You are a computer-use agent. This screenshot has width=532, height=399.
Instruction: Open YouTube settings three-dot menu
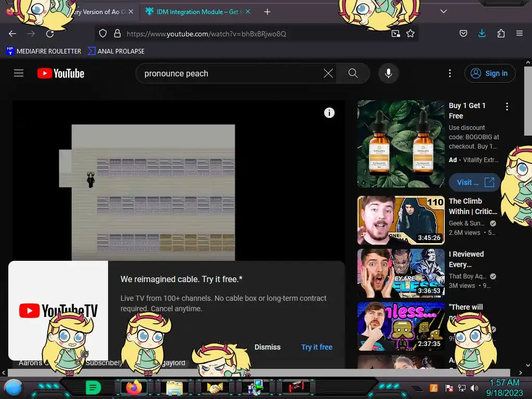450,73
